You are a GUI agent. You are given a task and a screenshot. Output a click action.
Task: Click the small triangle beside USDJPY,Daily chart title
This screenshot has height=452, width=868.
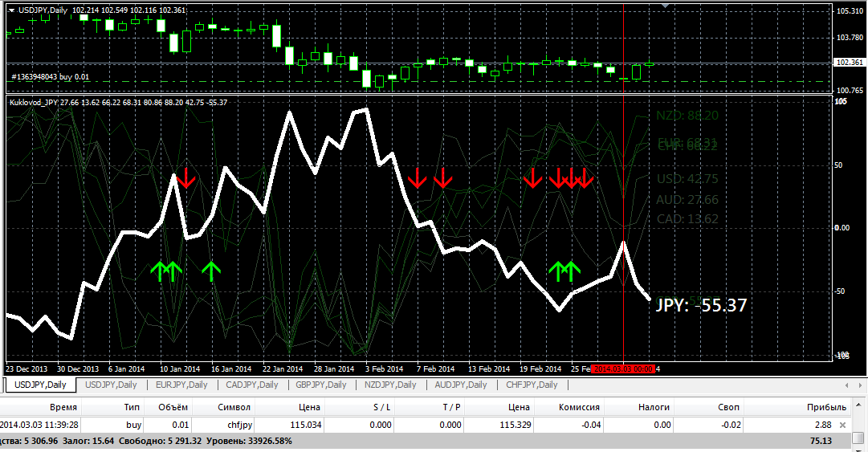(x=11, y=10)
